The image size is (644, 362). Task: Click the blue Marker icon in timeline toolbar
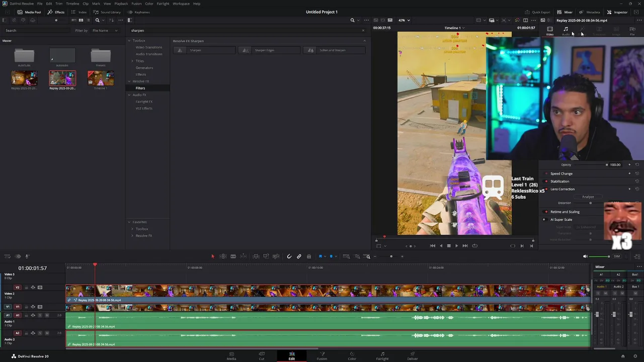point(331,256)
